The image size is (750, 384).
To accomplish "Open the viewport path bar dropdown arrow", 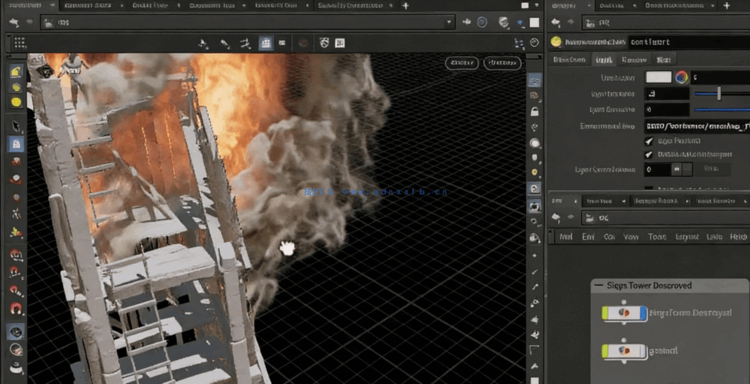I will click(449, 22).
